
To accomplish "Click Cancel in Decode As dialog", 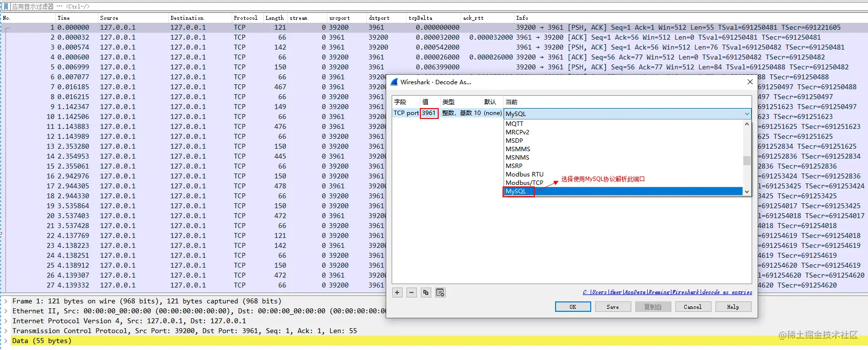I will tap(693, 307).
